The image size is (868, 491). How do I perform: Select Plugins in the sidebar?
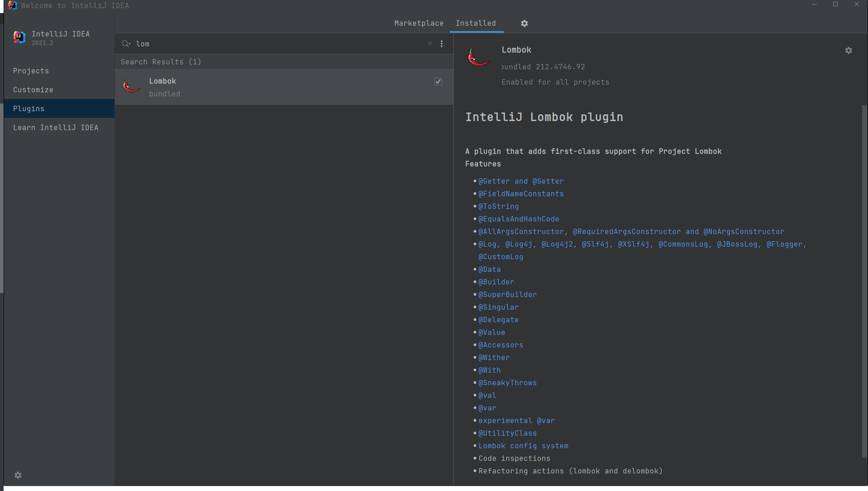tap(59, 108)
